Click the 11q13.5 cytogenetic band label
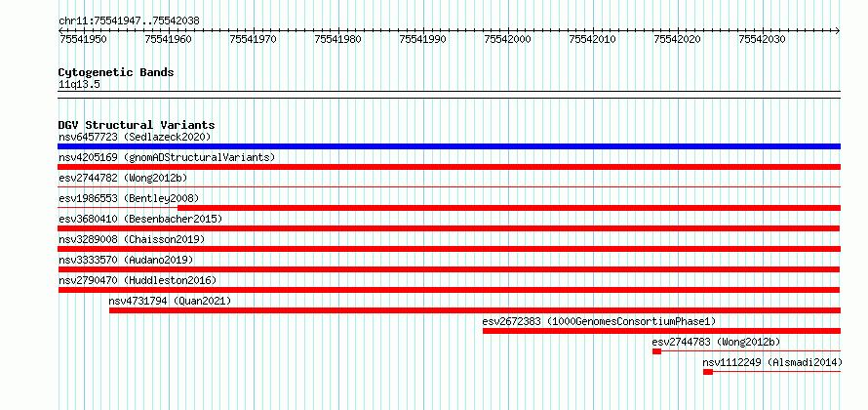 tap(79, 85)
